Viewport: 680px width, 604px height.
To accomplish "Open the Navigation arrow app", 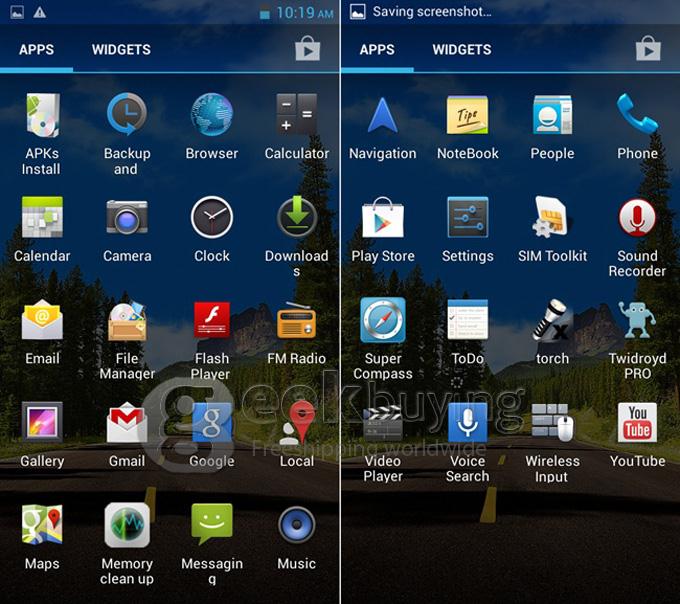I will 382,116.
